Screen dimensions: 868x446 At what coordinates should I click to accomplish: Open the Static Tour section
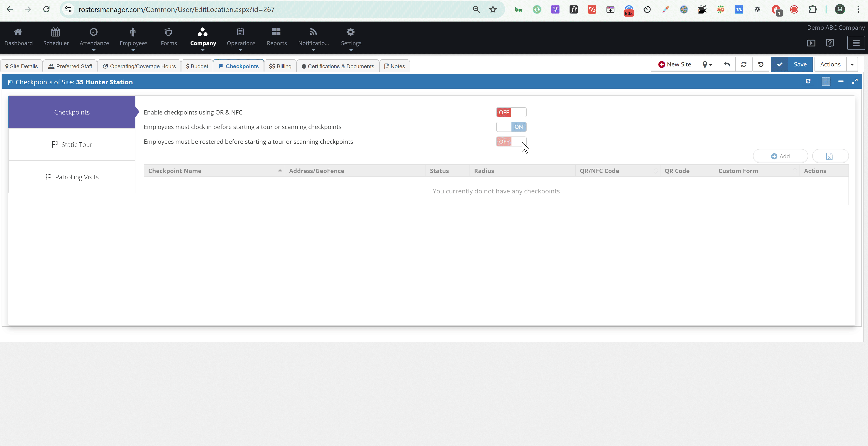point(72,144)
